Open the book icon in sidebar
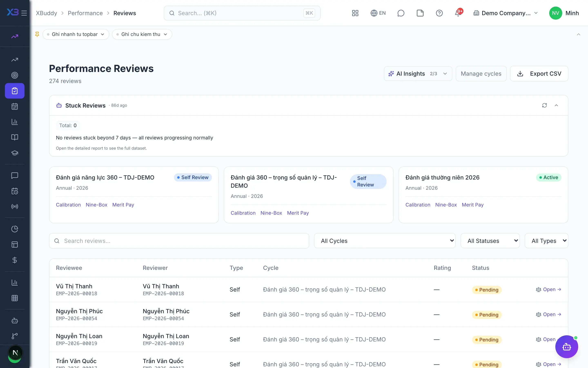588x368 pixels. [14, 137]
